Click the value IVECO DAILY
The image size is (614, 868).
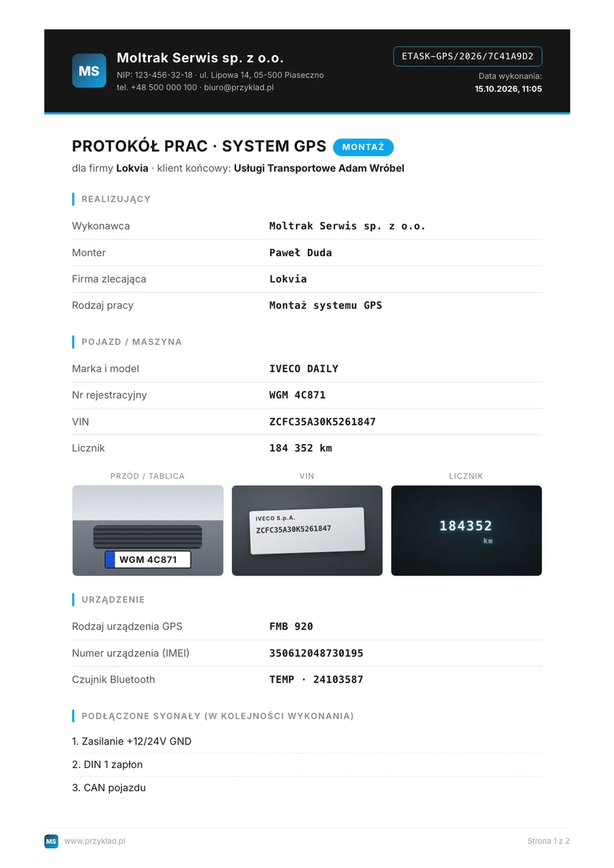(x=304, y=369)
